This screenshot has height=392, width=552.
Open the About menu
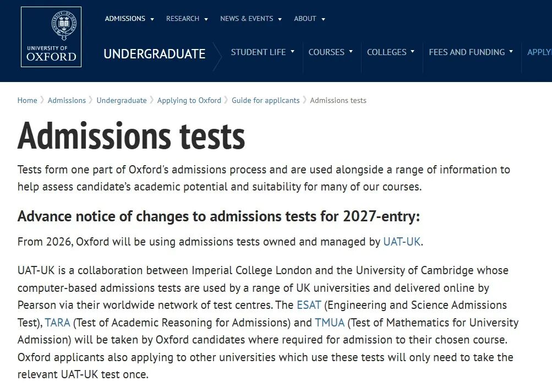click(x=309, y=19)
